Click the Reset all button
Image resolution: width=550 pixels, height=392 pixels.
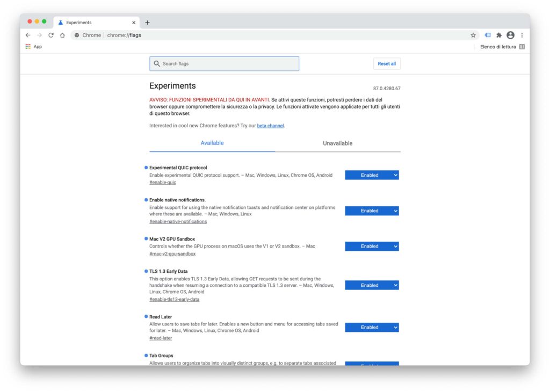coord(387,63)
